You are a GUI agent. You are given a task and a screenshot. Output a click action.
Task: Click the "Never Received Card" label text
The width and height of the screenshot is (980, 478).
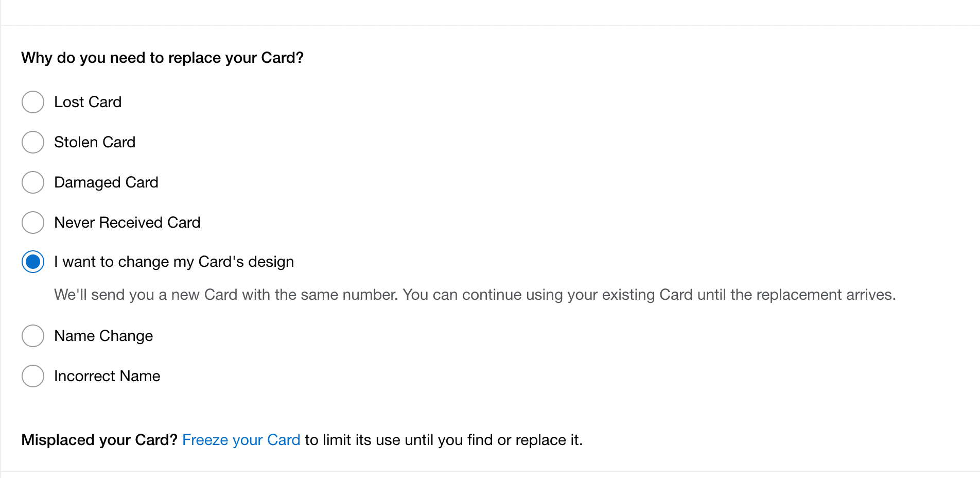click(127, 223)
